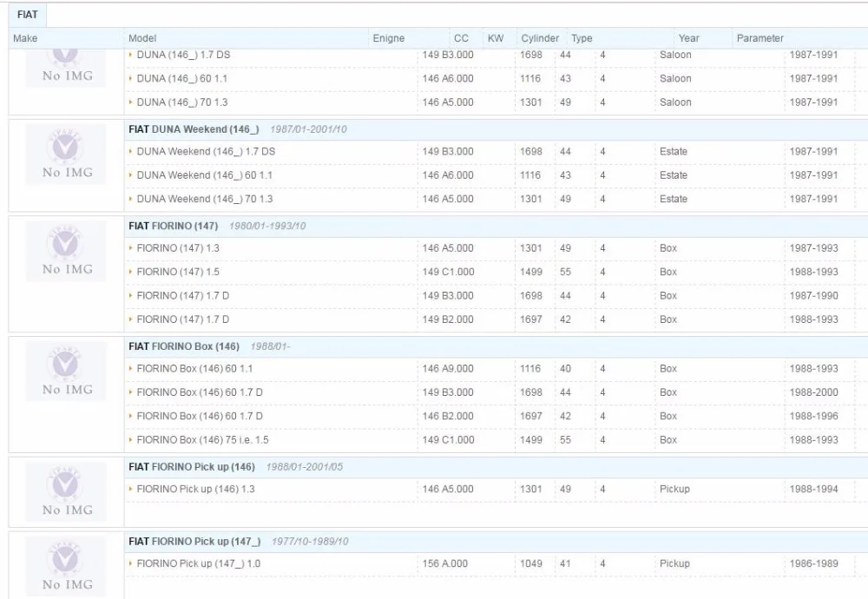Click date range 1977/10-1989/10

[x=310, y=542]
